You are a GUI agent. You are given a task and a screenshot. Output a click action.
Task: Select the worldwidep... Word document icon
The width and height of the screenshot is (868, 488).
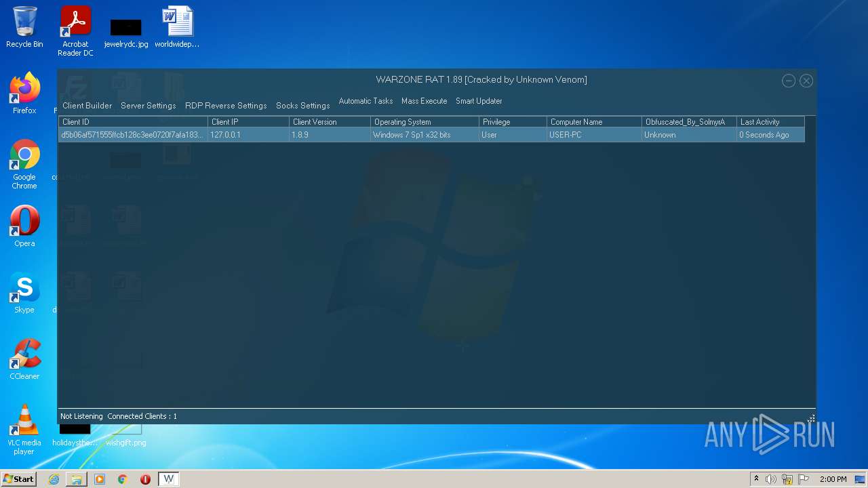(x=177, y=27)
